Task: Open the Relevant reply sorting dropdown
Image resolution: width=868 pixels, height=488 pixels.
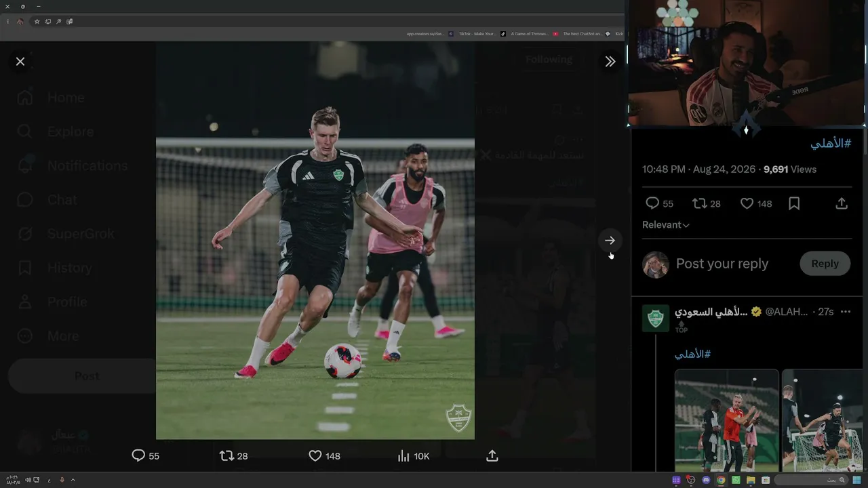Action: click(x=665, y=225)
